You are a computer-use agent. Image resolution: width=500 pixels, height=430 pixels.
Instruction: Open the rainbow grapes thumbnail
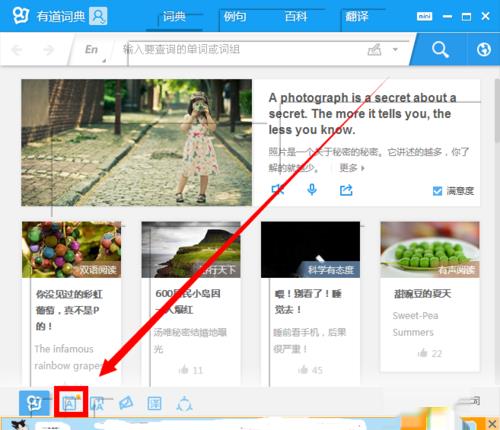[72, 249]
